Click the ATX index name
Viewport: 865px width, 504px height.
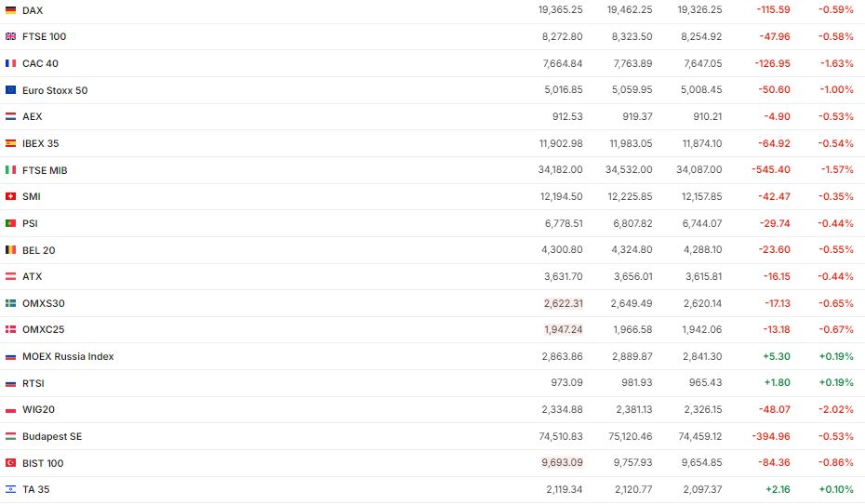[33, 277]
